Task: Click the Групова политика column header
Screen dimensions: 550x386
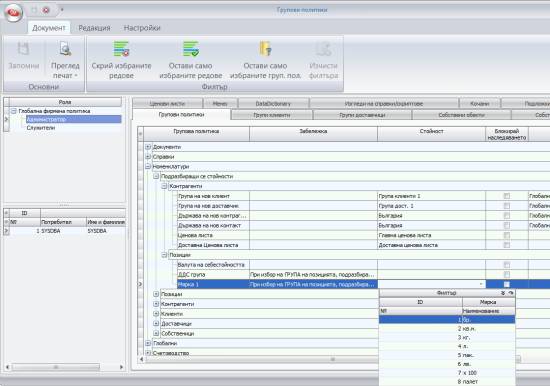Action: pos(196,133)
